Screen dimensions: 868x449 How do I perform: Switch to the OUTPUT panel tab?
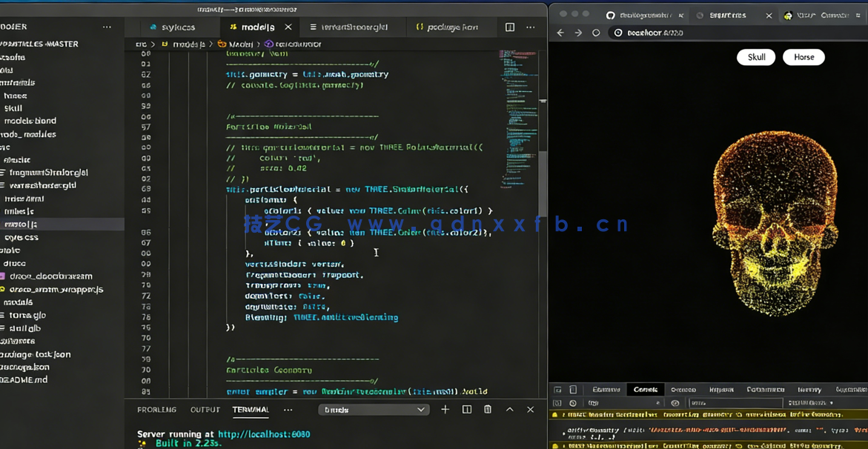coord(205,410)
